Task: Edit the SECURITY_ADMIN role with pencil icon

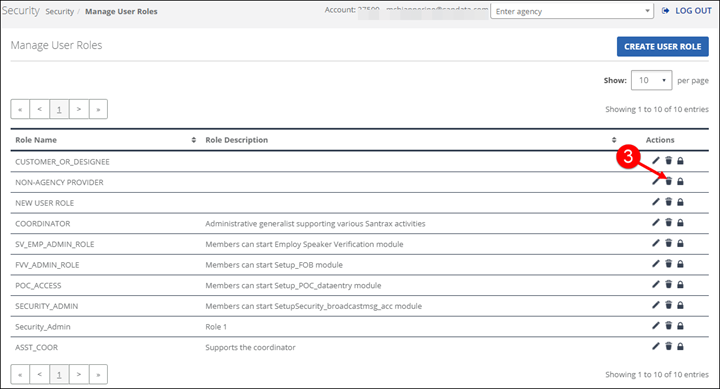Action: coord(656,305)
